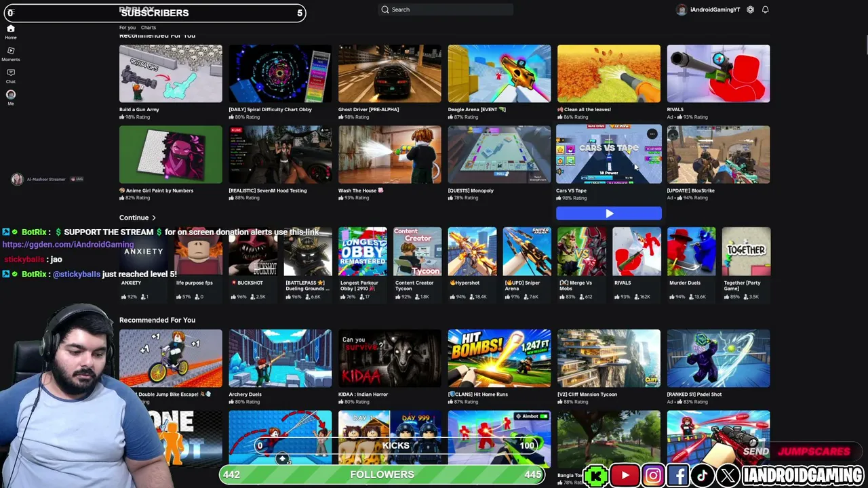Open the [RANKED S1] Padel Shot thumbnail

point(718,359)
